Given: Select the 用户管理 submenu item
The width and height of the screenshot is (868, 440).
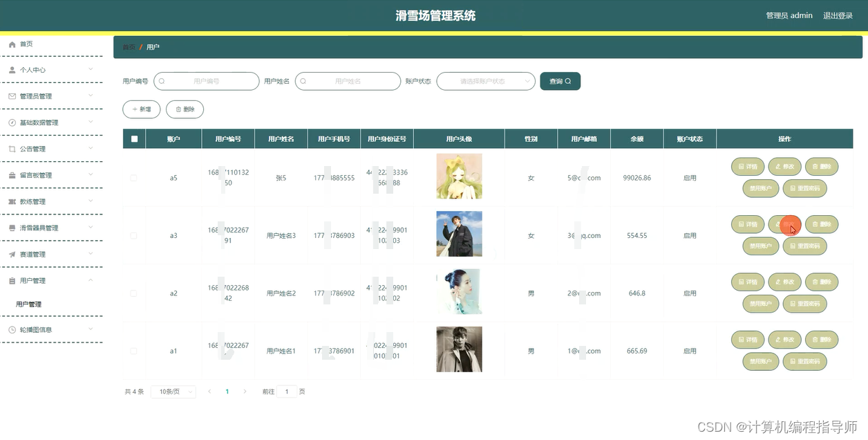Looking at the screenshot, I should [x=29, y=304].
